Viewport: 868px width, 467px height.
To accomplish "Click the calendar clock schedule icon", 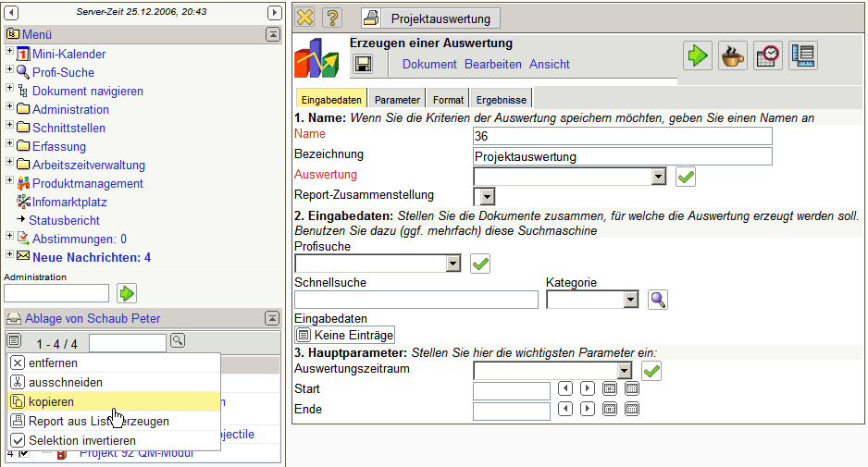I will click(767, 55).
